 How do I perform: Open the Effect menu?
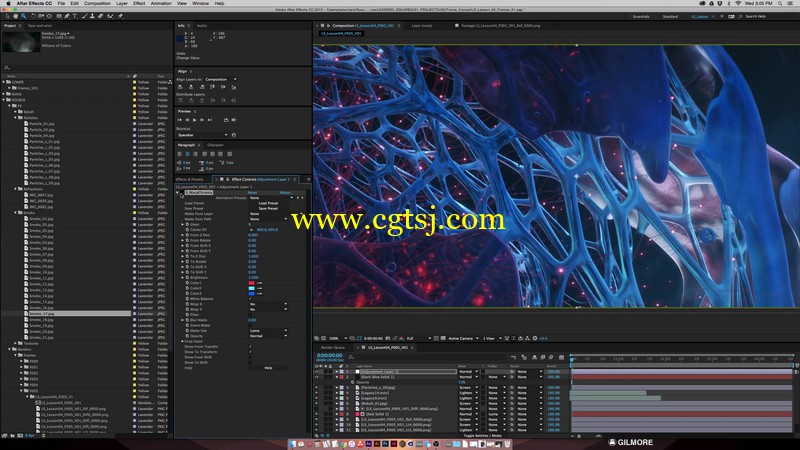click(x=139, y=3)
